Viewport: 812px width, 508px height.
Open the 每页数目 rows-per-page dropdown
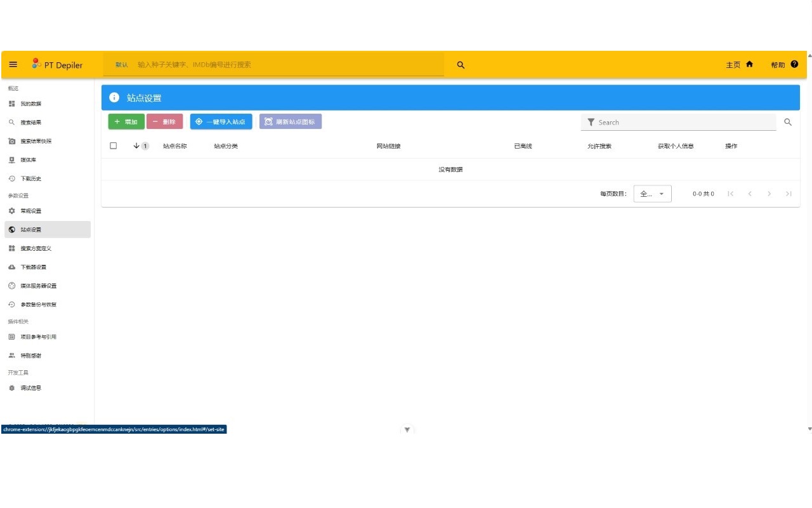tap(652, 194)
